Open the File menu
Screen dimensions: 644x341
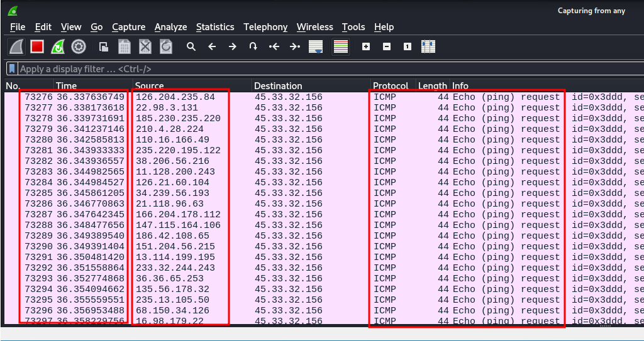tap(18, 27)
